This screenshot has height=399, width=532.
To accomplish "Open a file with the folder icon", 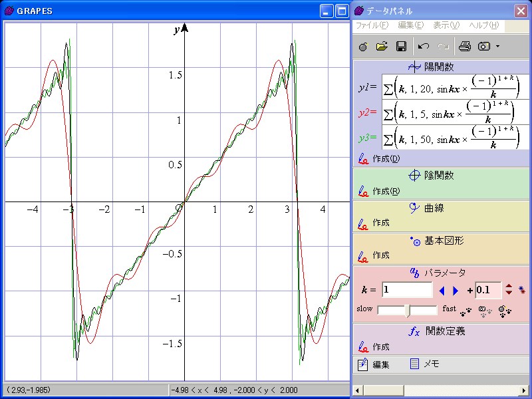I will click(x=382, y=47).
